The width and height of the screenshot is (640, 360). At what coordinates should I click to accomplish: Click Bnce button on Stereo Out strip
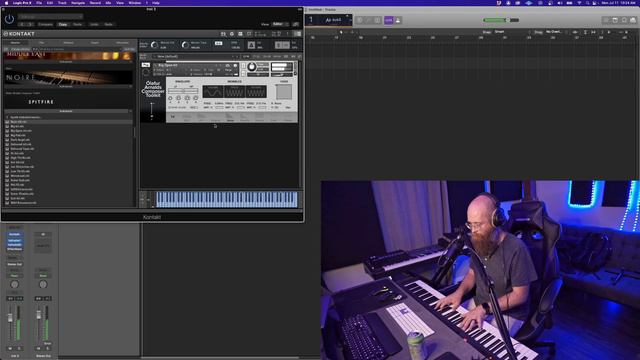coord(48,344)
